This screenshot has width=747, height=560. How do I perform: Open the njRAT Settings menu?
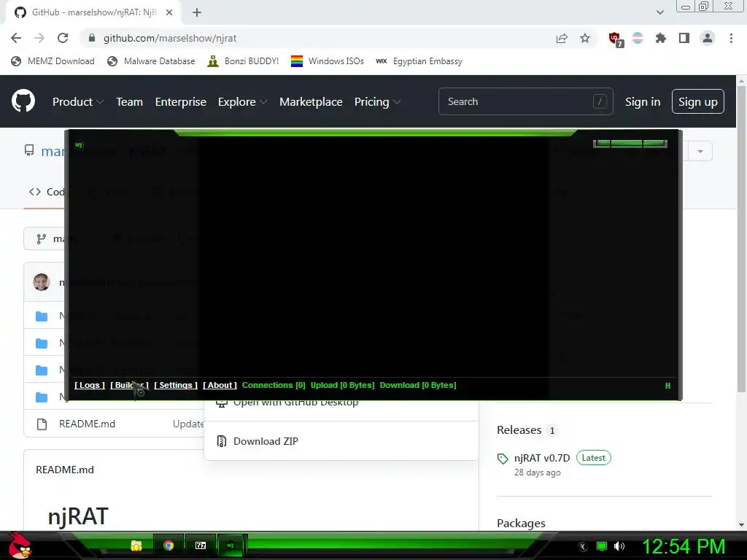[175, 385]
